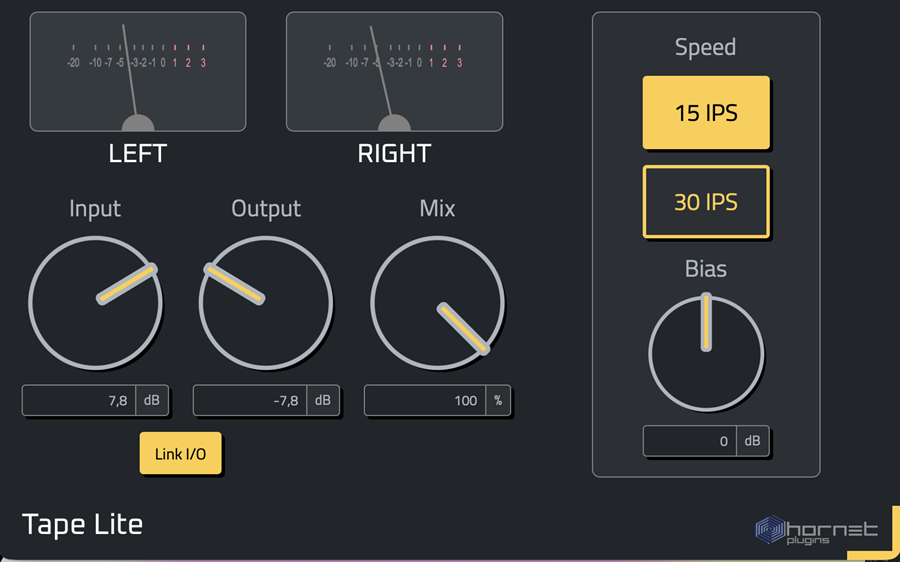Viewport: 900px width, 562px height.
Task: Click the Mix label above knob
Action: [x=437, y=208]
